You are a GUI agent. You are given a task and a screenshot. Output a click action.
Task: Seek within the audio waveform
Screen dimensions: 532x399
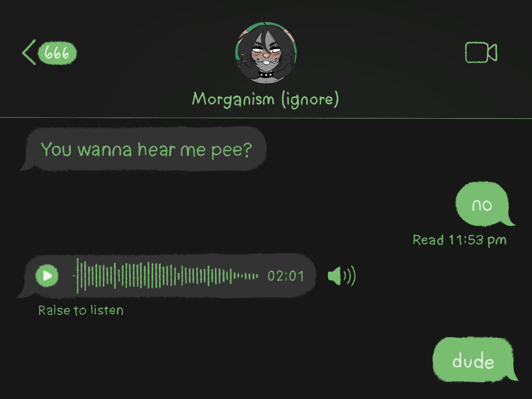coord(166,276)
